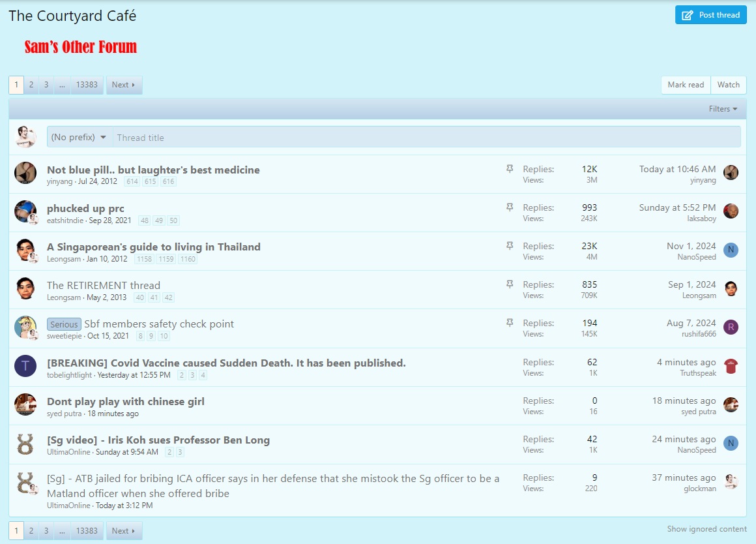Show ignored content
Viewport: 756px width, 544px height.
[706, 529]
